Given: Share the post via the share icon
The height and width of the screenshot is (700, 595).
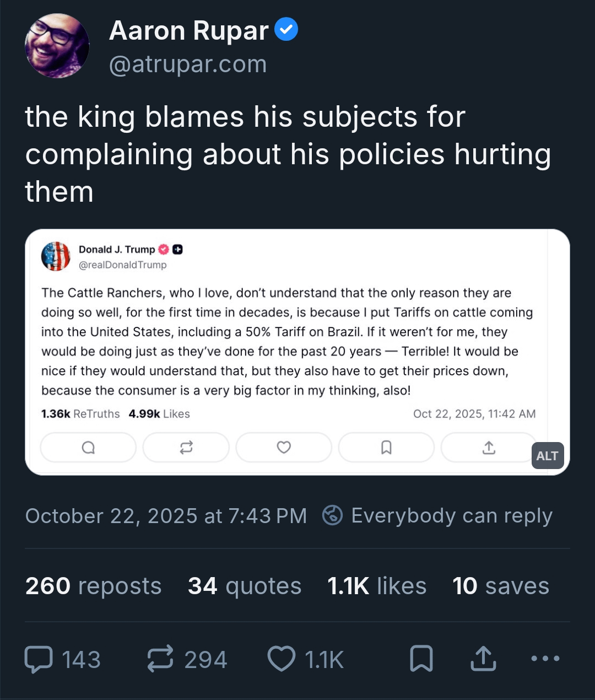Looking at the screenshot, I should 483,659.
